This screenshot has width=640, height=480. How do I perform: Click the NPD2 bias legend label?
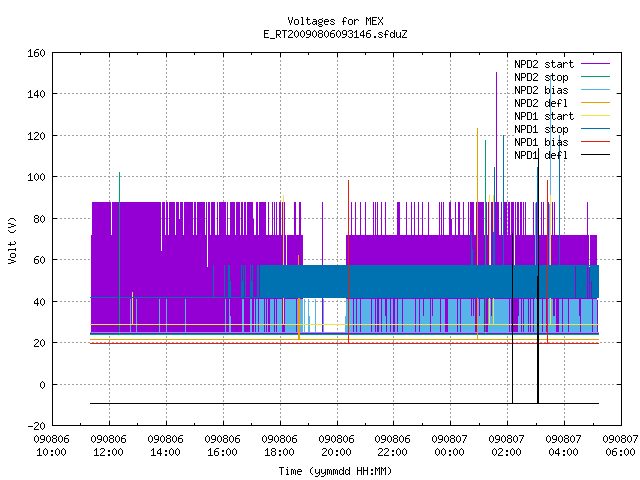(x=541, y=90)
